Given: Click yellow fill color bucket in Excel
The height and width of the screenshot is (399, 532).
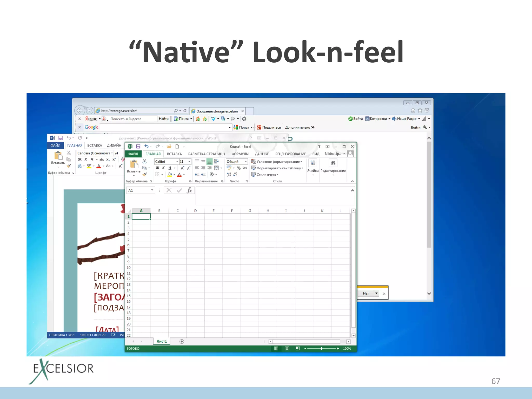Looking at the screenshot, I should [x=170, y=175].
